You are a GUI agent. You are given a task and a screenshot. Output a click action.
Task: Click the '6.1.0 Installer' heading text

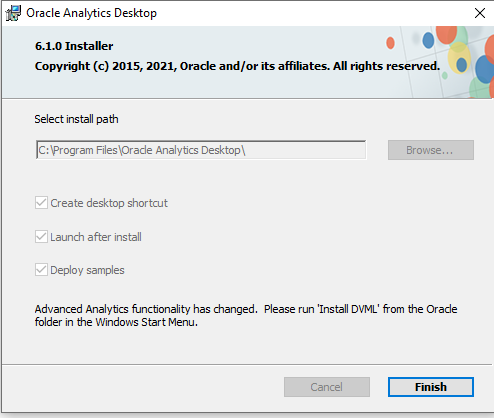coord(74,46)
